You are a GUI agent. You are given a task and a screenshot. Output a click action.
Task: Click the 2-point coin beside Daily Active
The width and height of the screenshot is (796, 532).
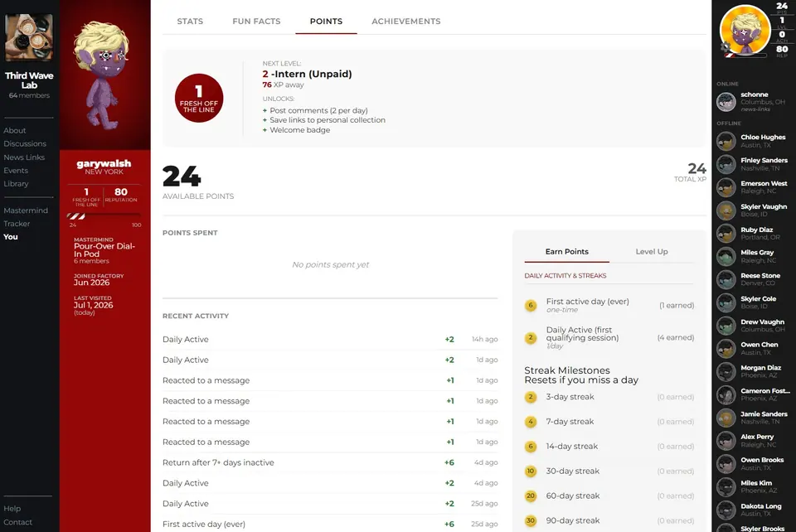(531, 338)
